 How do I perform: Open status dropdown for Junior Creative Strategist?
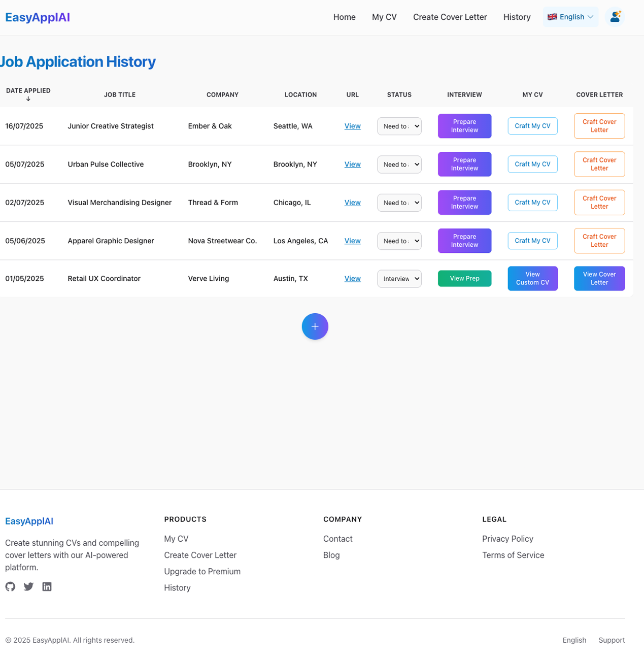tap(399, 126)
